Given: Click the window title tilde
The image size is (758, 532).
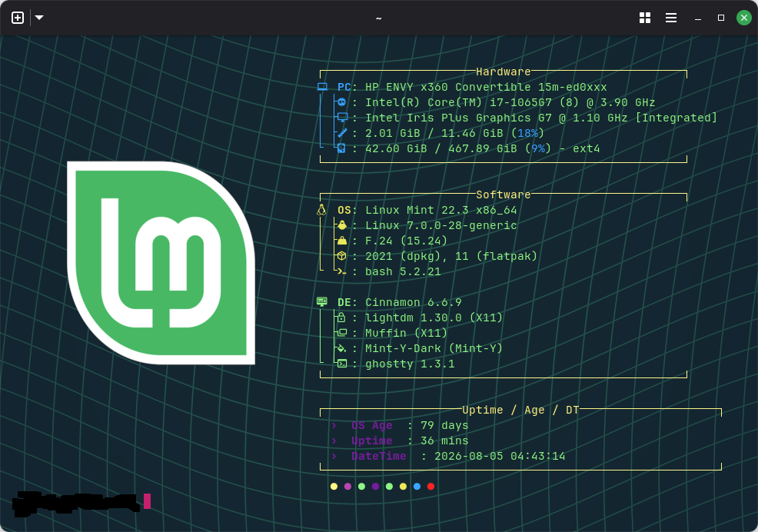Looking at the screenshot, I should click(378, 18).
